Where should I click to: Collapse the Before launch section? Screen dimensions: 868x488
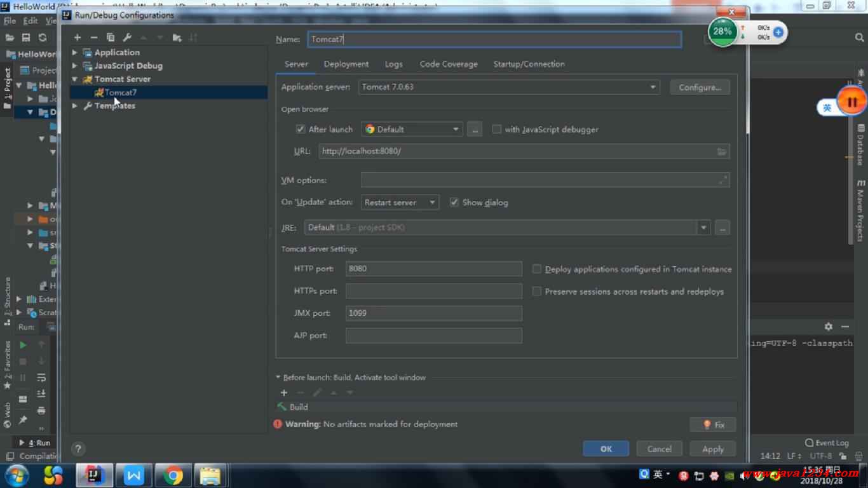(278, 377)
